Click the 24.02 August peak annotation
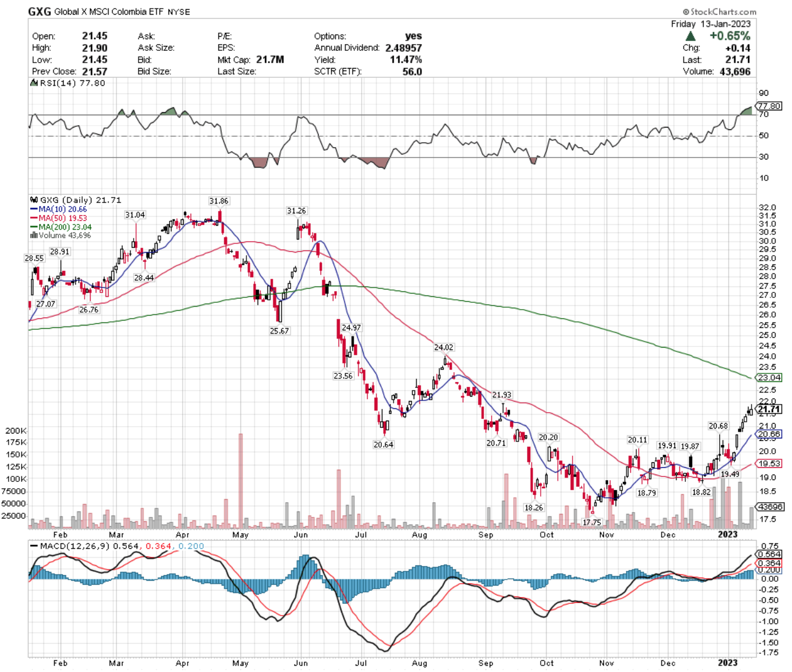The width and height of the screenshot is (792, 672). point(443,348)
